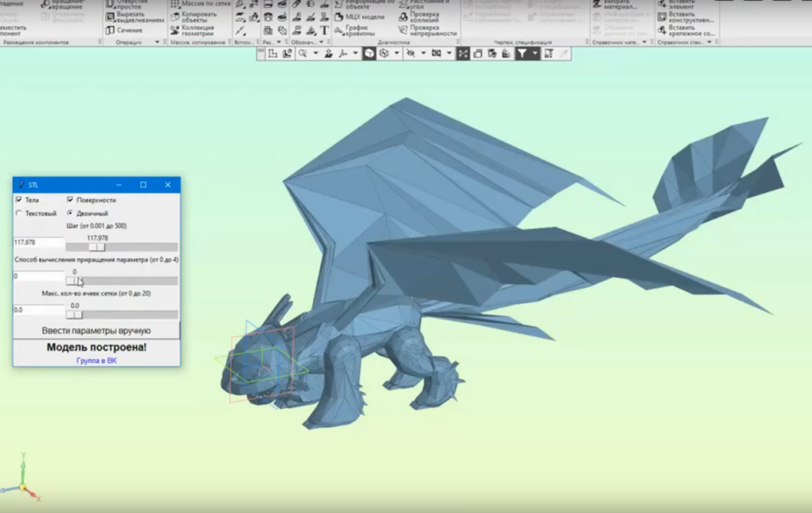Click the Копировать объекты tool
The height and width of the screenshot is (513, 812).
(x=194, y=17)
